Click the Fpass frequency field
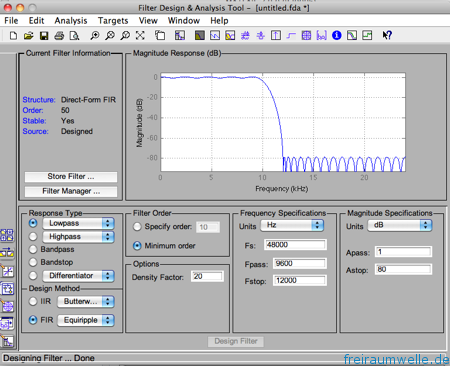Viewport: 450px width, 366px height. (300, 263)
